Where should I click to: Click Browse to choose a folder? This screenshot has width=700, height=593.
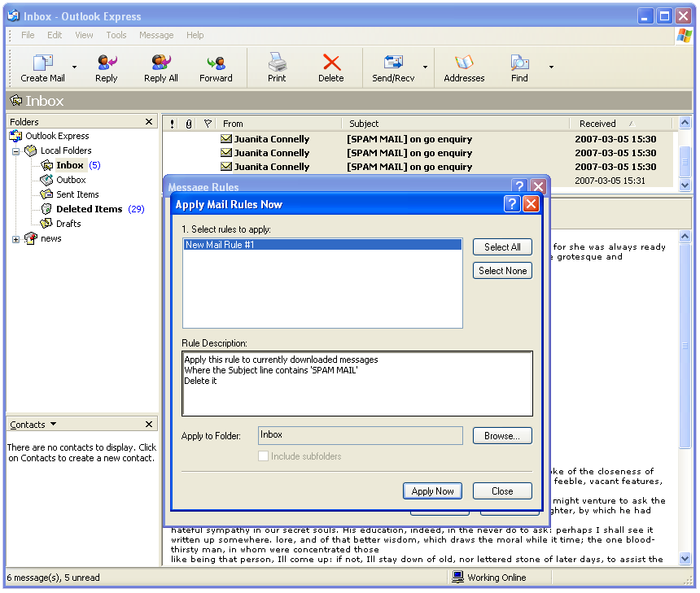(x=502, y=436)
